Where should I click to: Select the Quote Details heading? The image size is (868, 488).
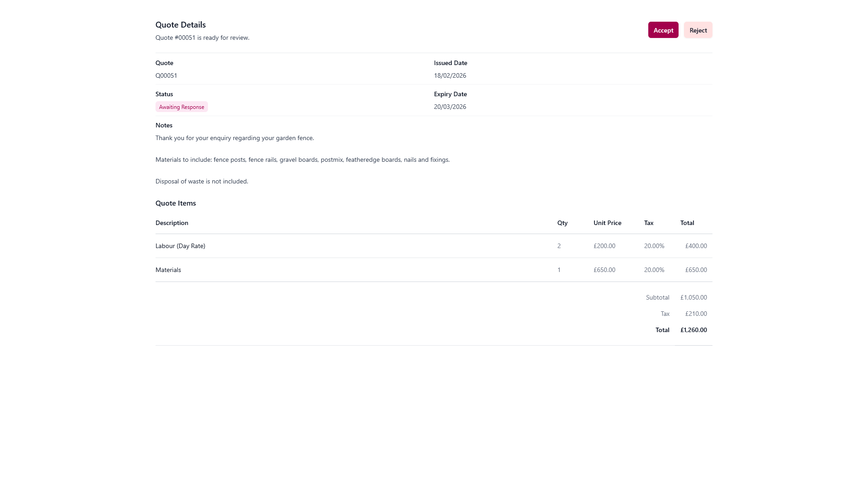pos(180,25)
